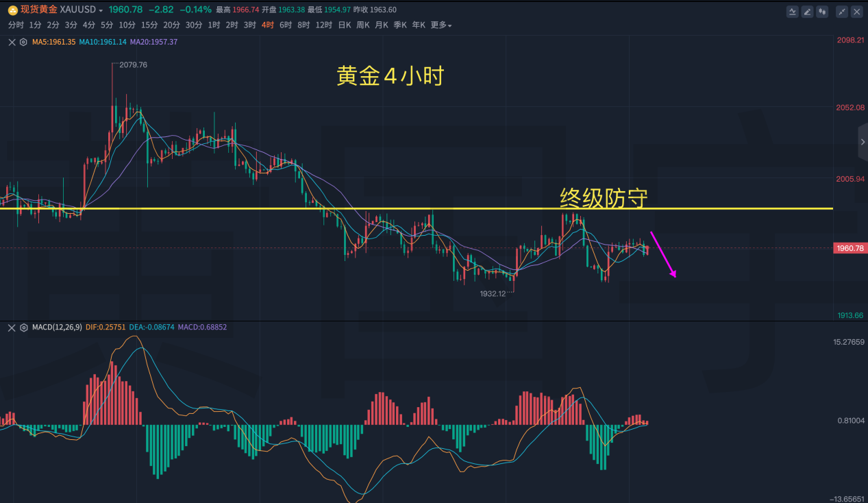Screen dimensions: 868x503
Task: Remove the MA indicator with its X
Action: tap(12, 42)
